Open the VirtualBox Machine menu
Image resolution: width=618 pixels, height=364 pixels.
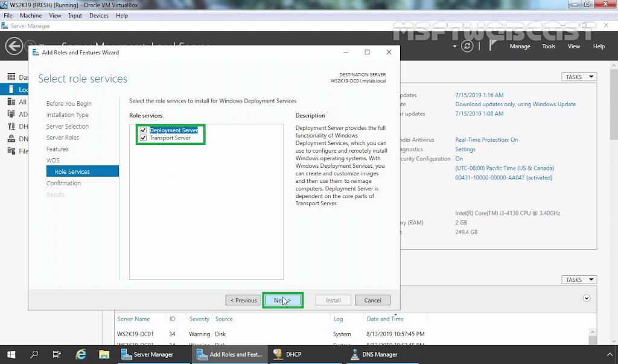point(31,15)
